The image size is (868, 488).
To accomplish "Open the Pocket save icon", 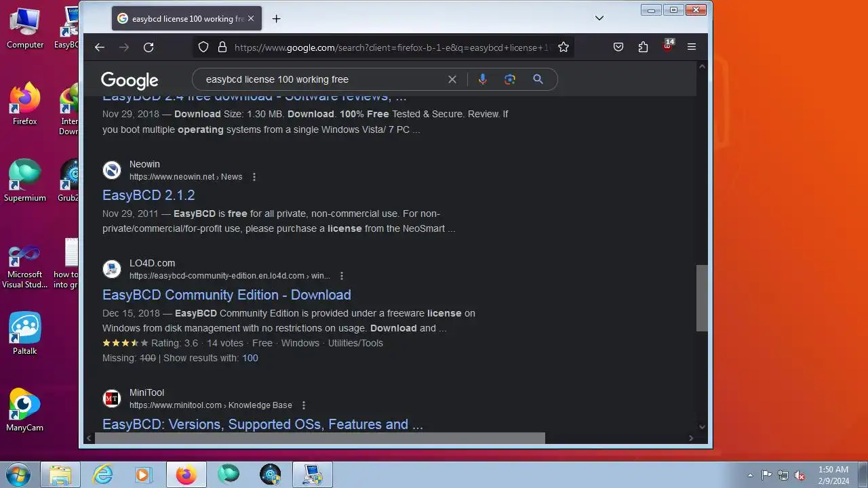I will (x=618, y=47).
